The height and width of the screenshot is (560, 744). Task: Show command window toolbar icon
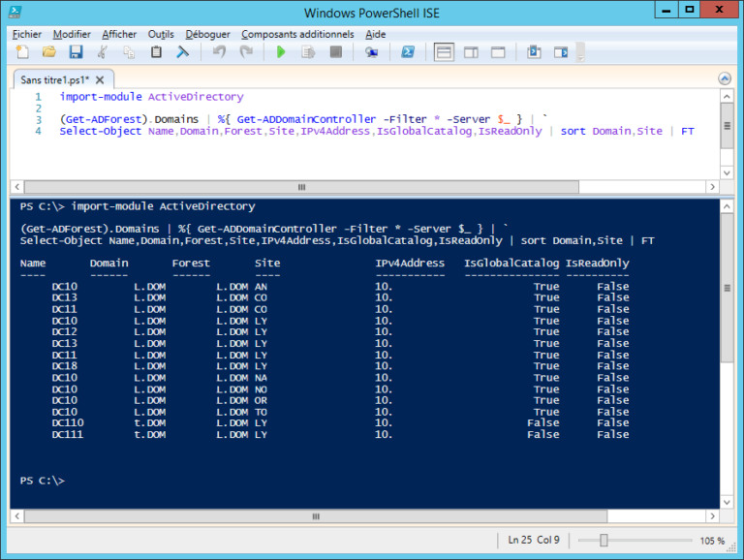tap(535, 51)
